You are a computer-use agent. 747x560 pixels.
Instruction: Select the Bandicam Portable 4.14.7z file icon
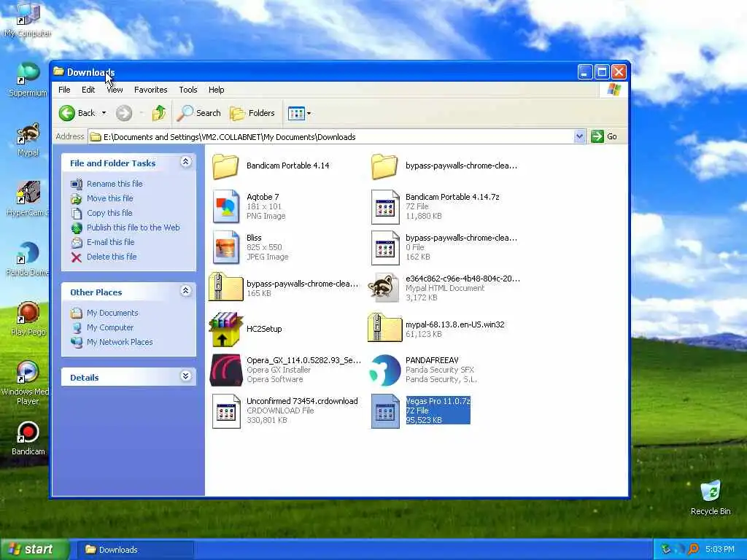coord(385,206)
